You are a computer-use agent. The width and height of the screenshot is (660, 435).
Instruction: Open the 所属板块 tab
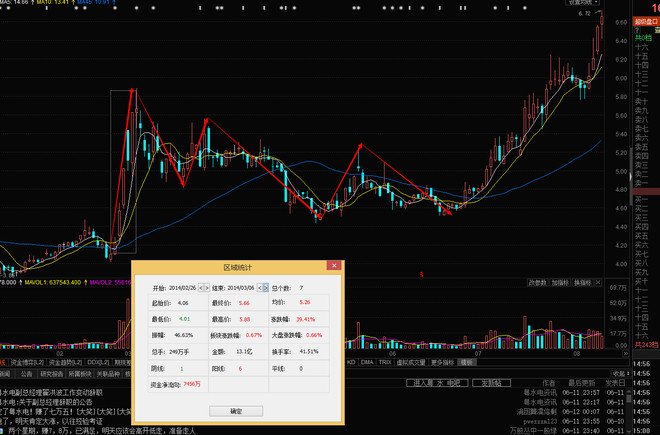[80, 374]
